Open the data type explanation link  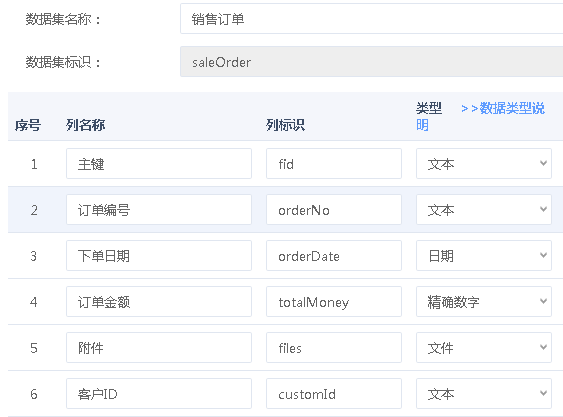503,108
